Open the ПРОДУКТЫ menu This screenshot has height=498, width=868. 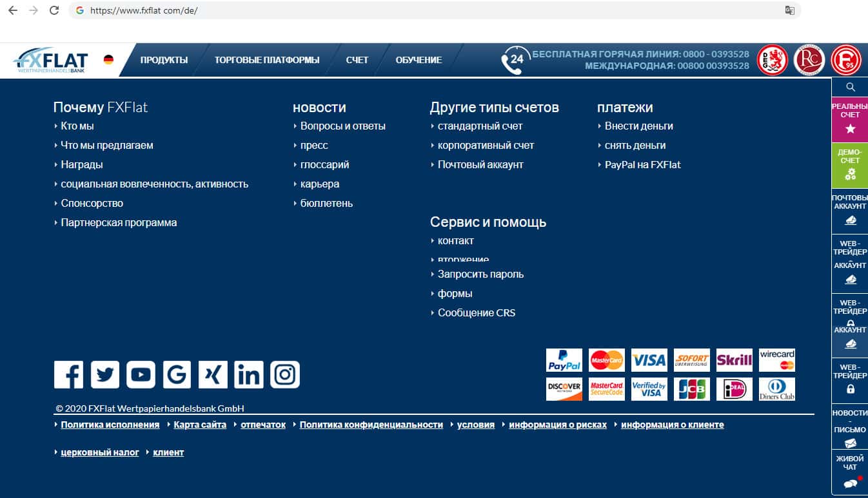164,60
